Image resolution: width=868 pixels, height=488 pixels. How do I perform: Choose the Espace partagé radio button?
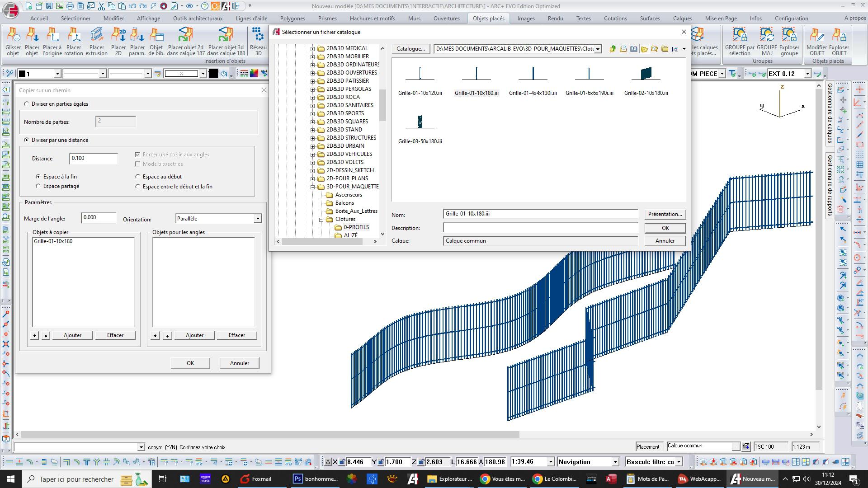click(38, 186)
